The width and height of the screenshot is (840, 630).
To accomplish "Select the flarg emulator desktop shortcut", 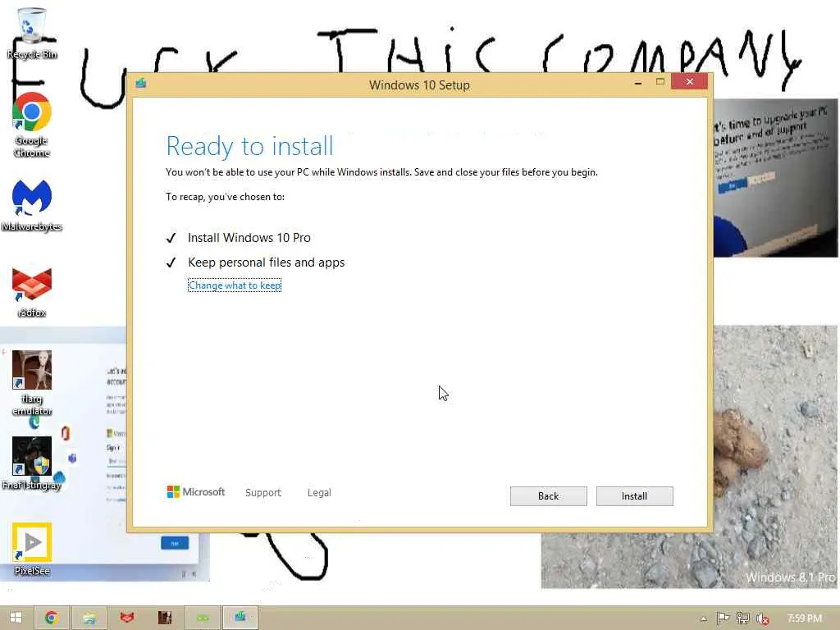I will coord(32,383).
